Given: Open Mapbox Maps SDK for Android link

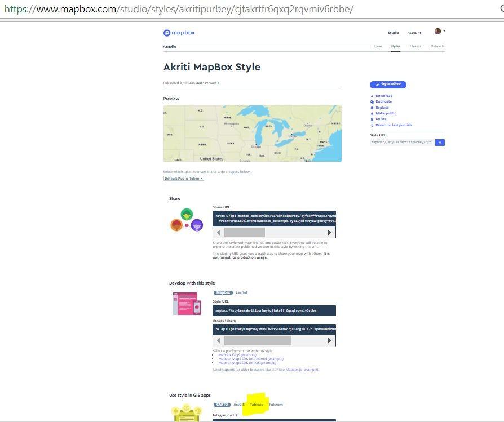Looking at the screenshot, I should click(x=251, y=359).
